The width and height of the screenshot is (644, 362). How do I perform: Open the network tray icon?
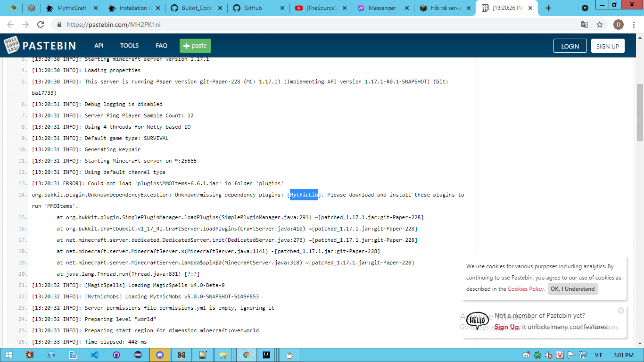coord(583,355)
